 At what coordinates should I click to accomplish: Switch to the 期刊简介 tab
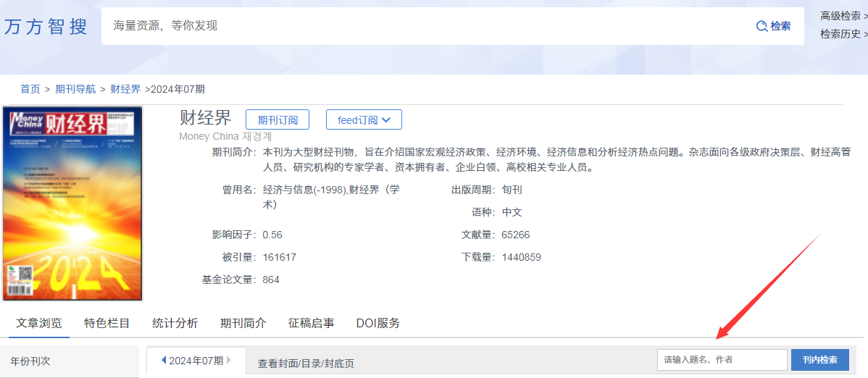click(x=243, y=323)
